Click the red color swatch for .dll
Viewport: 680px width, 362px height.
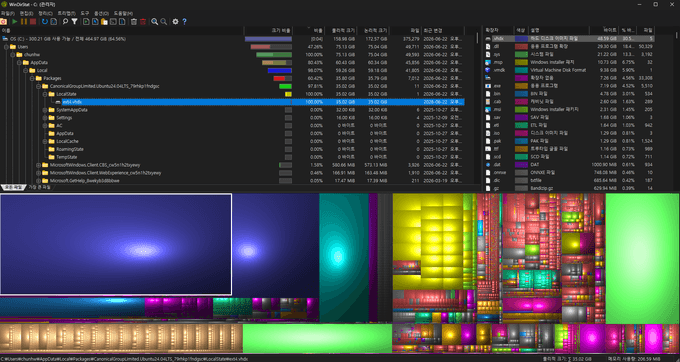[521, 46]
